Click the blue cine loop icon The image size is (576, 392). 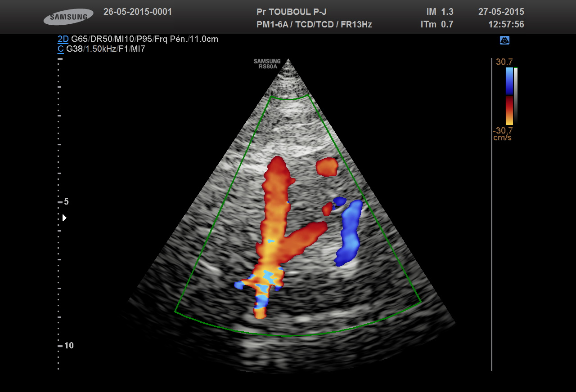coord(504,40)
